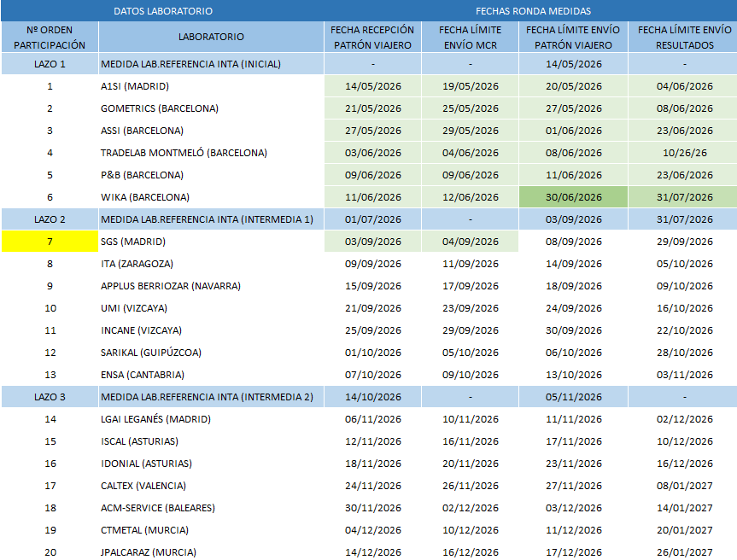Select the LAZO 3 cell
This screenshot has width=737, height=560.
coord(50,397)
